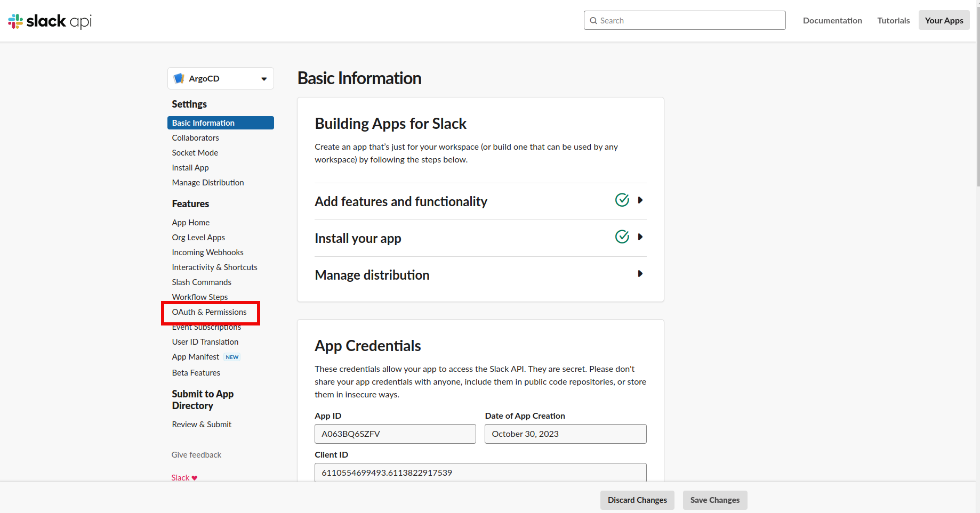Open Event Subscriptions page
Screen dimensions: 980x513
[206, 327]
